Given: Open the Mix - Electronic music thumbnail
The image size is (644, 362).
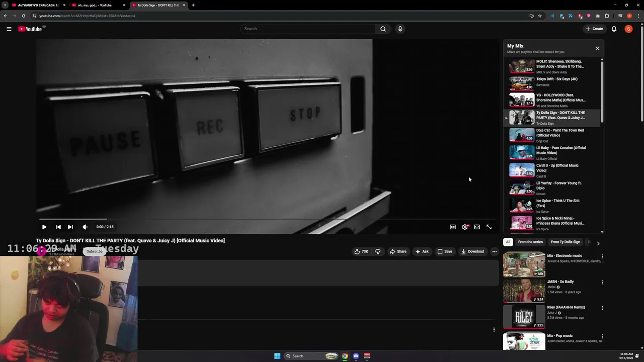Looking at the screenshot, I should pyautogui.click(x=524, y=264).
